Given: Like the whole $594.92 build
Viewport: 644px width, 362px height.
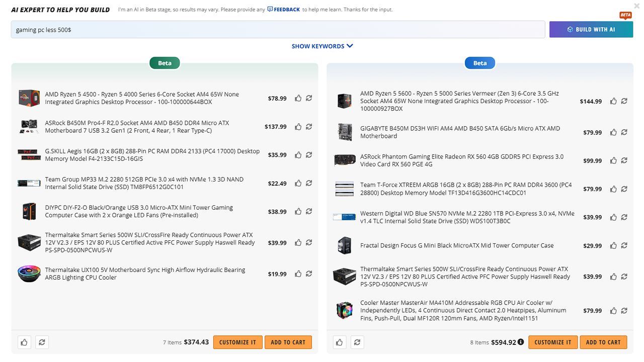Looking at the screenshot, I should [x=340, y=342].
